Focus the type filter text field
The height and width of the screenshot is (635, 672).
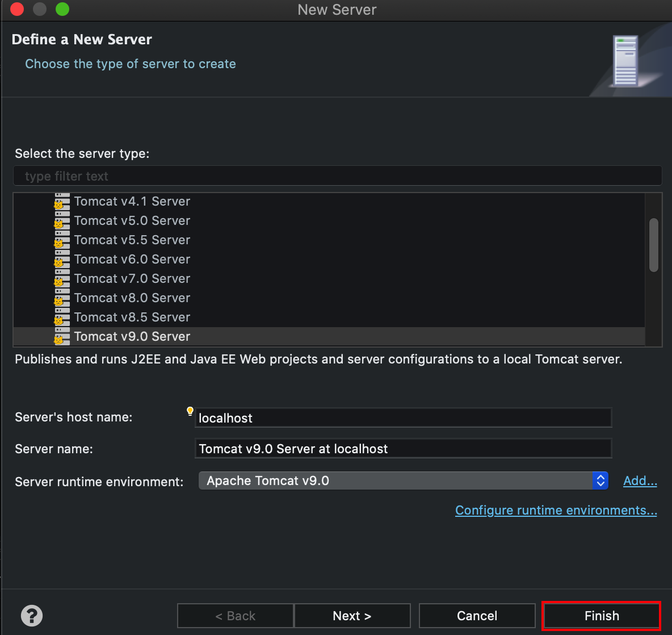coord(338,176)
